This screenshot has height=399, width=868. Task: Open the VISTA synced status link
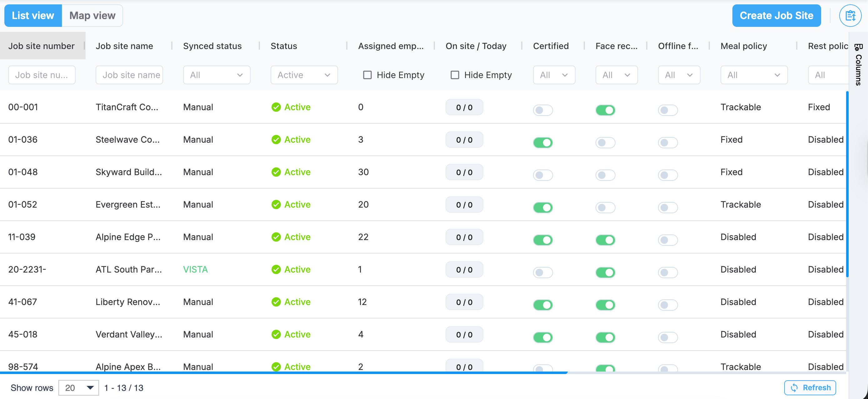[195, 269]
